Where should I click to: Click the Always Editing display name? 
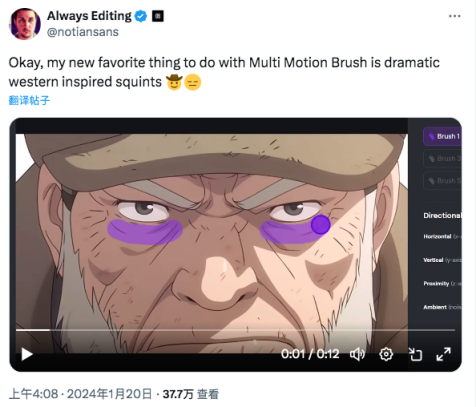click(89, 16)
